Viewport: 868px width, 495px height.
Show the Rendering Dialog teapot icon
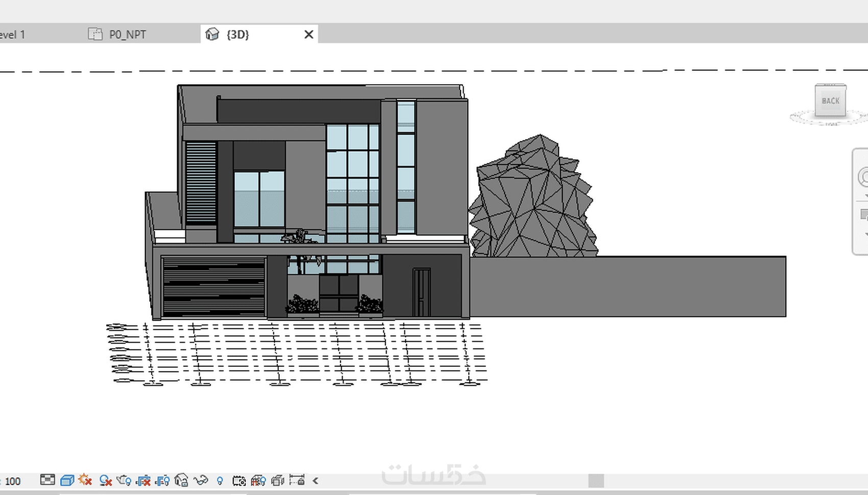124,480
